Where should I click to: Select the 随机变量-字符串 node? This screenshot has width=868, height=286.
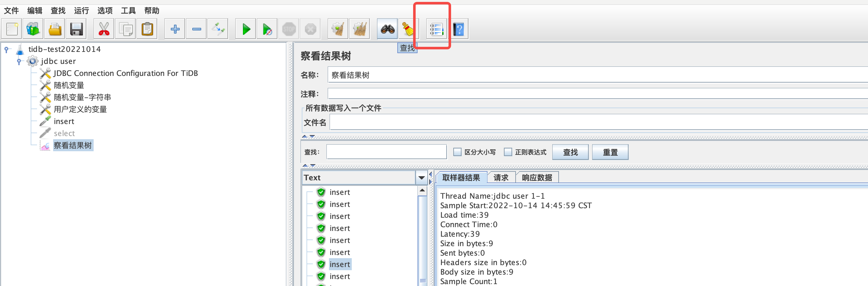(x=82, y=97)
